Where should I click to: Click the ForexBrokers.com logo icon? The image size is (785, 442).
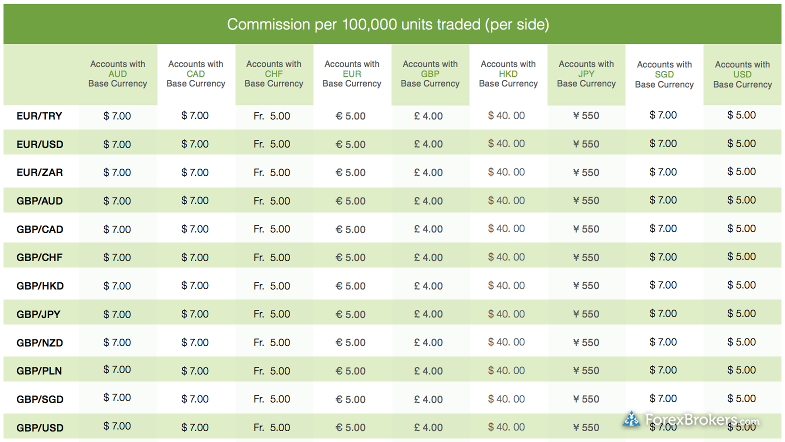coord(631,419)
